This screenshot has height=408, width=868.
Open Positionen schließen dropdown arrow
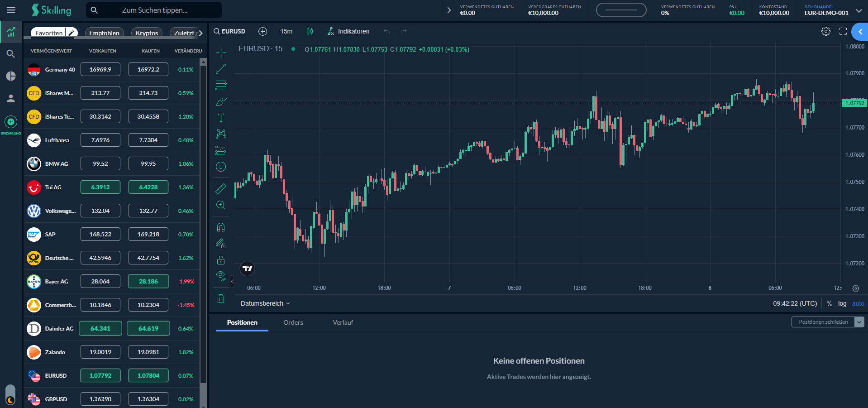(859, 322)
